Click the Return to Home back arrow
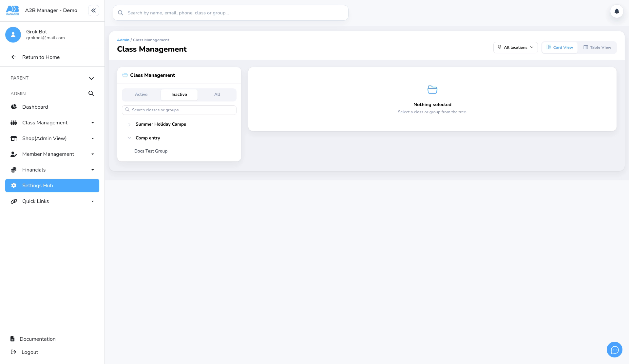 [x=13, y=57]
